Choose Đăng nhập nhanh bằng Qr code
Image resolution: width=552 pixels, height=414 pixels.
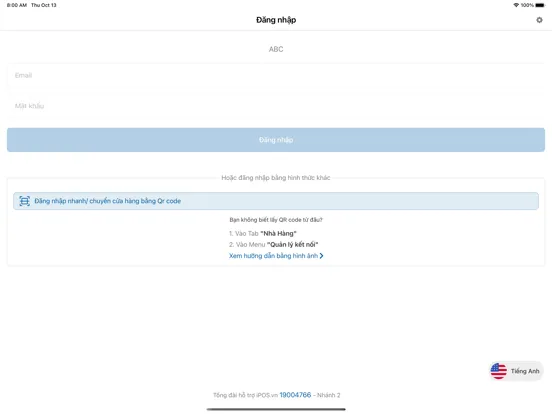pos(276,201)
